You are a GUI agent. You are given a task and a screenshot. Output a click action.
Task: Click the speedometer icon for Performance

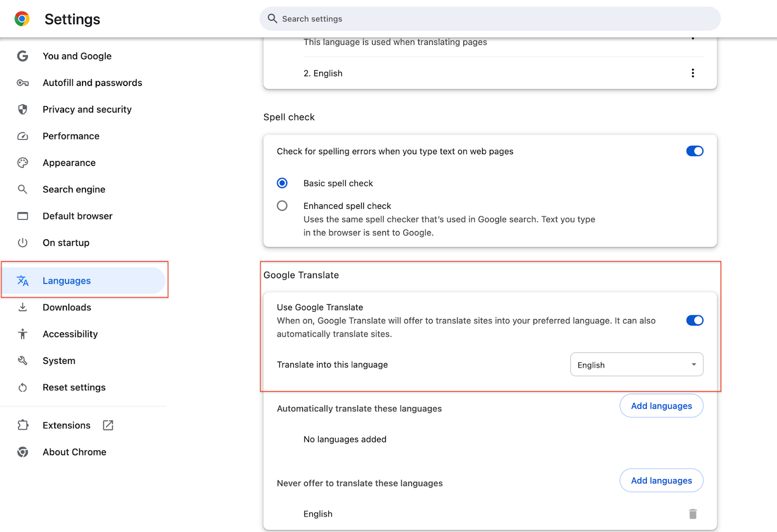pyautogui.click(x=22, y=136)
